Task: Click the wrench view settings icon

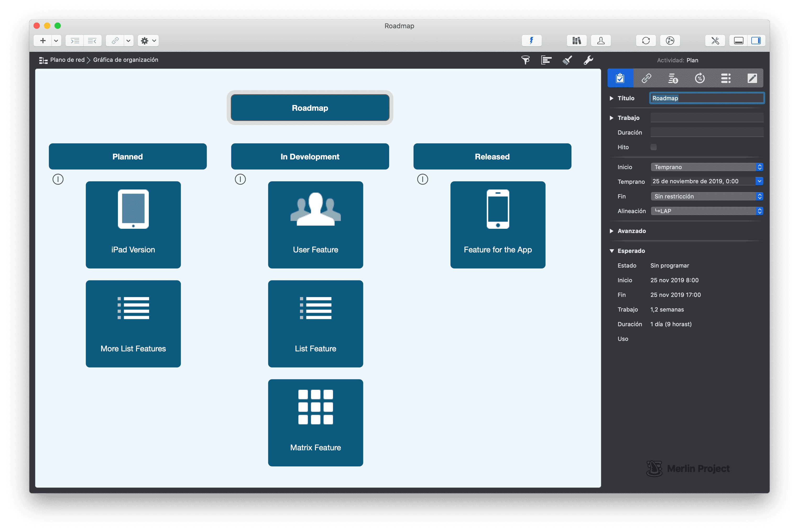Action: pyautogui.click(x=588, y=60)
